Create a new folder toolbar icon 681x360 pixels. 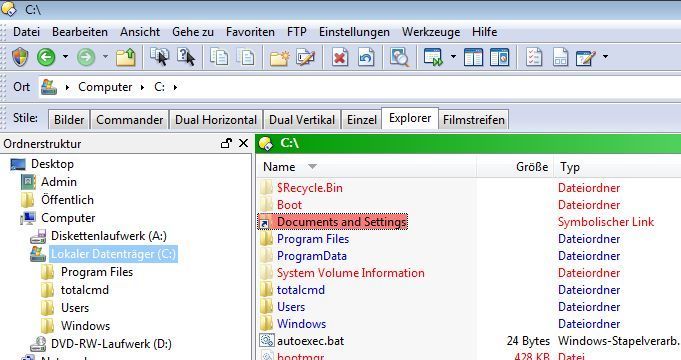click(279, 57)
